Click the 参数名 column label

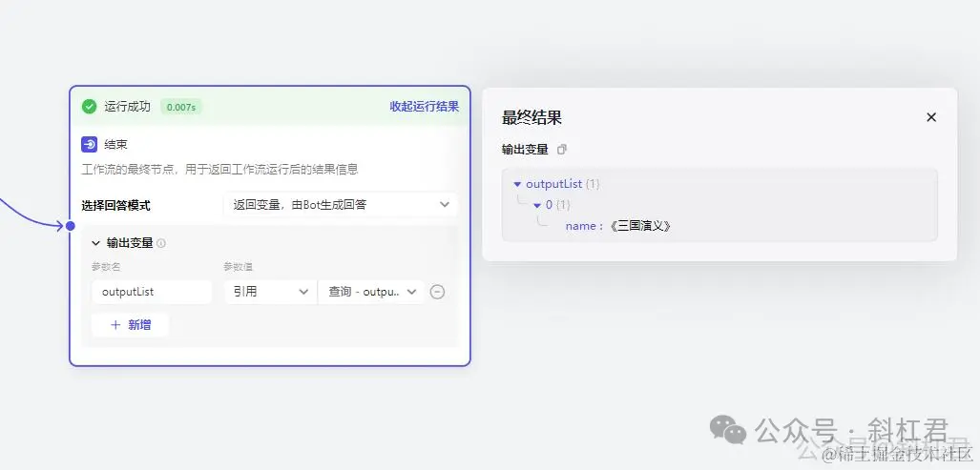point(106,267)
